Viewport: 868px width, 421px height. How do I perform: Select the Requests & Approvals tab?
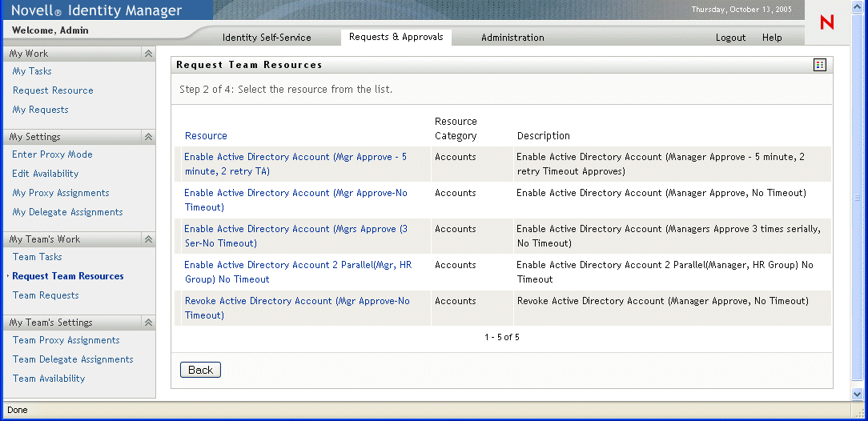click(396, 37)
